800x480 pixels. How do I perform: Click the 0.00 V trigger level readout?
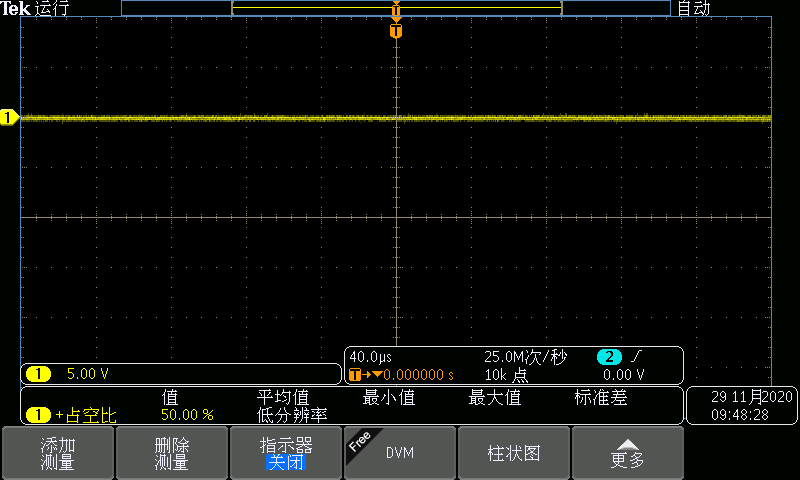click(623, 375)
